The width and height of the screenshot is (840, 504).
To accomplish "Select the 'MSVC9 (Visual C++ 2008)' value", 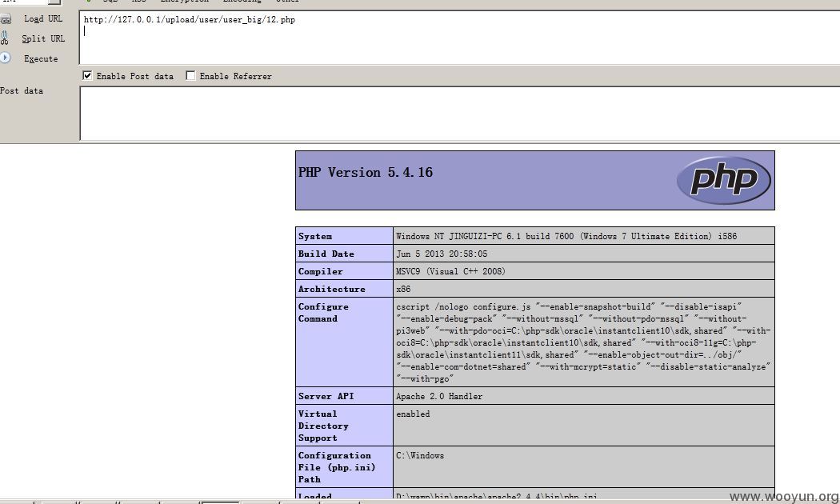I will [450, 271].
